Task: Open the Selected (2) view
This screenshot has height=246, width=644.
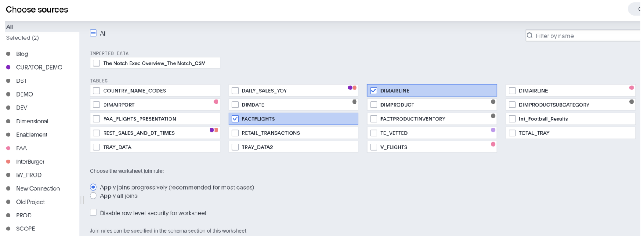Action: pos(22,38)
